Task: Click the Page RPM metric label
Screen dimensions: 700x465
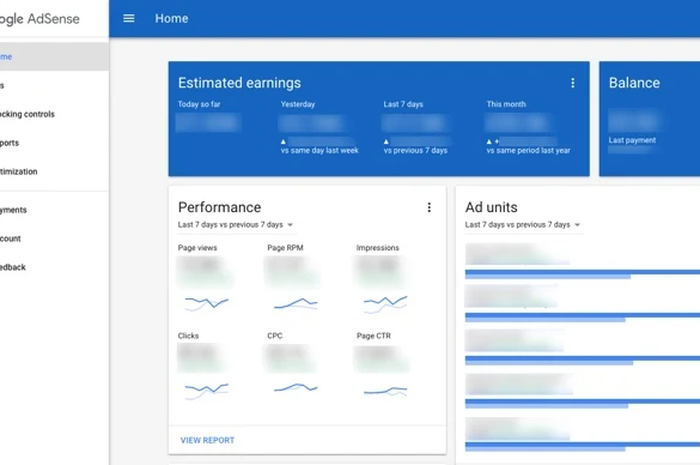Action: [285, 248]
